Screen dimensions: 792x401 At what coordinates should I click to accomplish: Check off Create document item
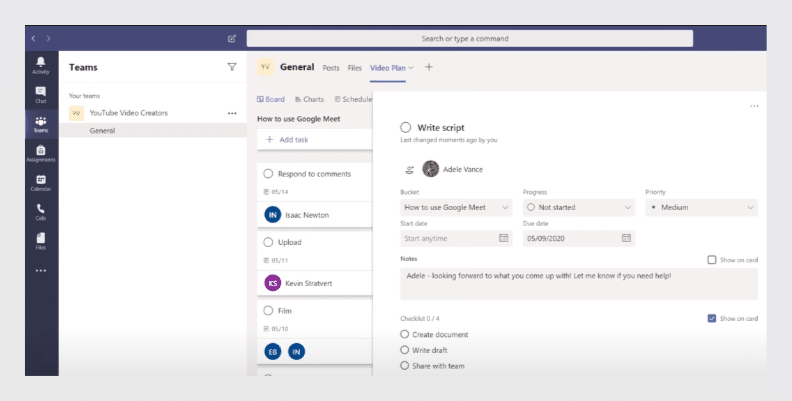[405, 334]
